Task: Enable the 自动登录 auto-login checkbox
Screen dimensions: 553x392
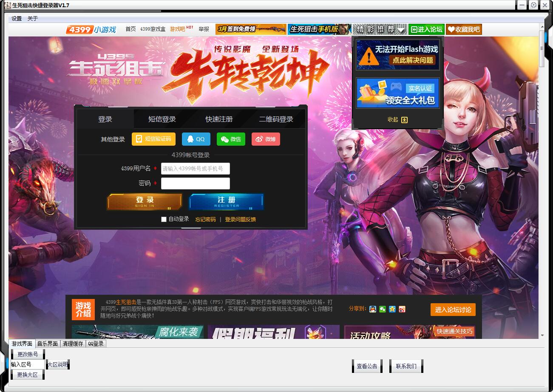Action: click(x=164, y=219)
